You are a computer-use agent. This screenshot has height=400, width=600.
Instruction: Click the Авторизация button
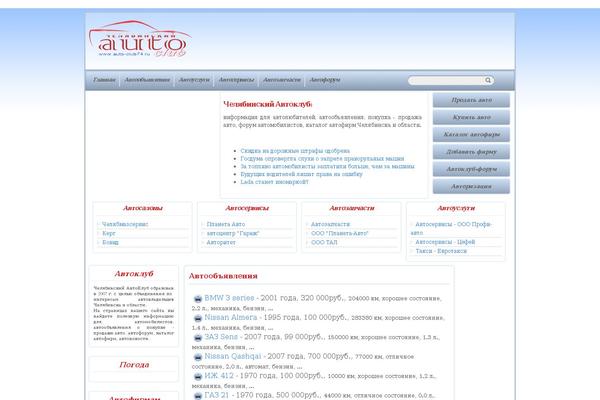point(471,186)
